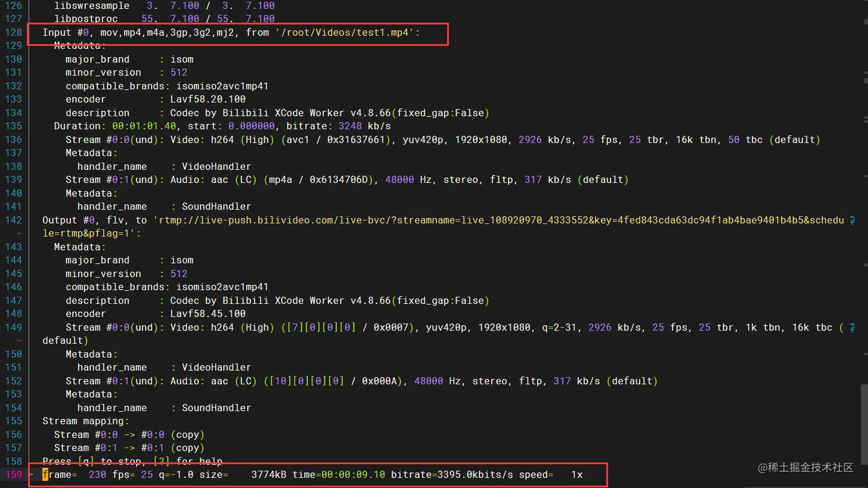
Task: Click hex code '0x6134706D' on line 139
Action: click(339, 180)
